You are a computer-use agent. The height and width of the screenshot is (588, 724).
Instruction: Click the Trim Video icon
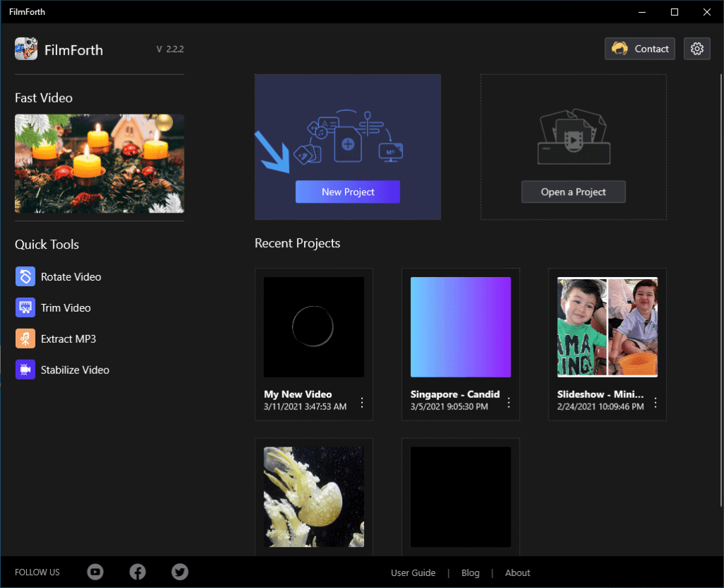[25, 307]
